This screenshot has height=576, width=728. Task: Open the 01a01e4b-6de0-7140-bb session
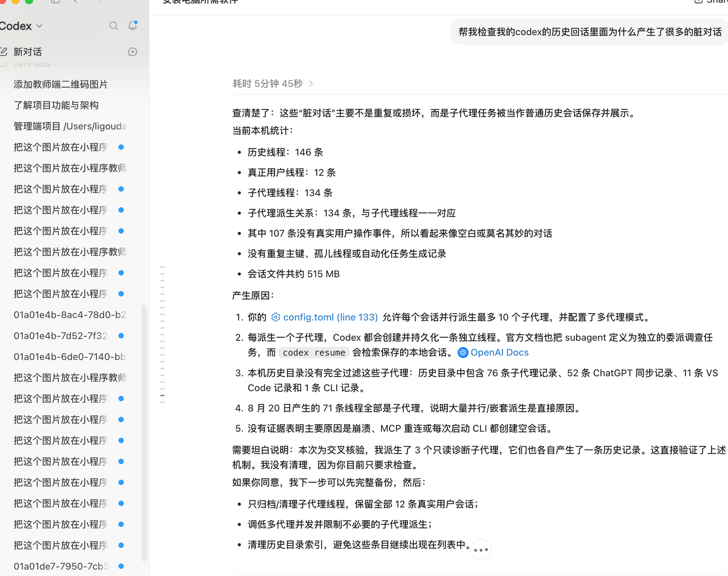pos(70,357)
